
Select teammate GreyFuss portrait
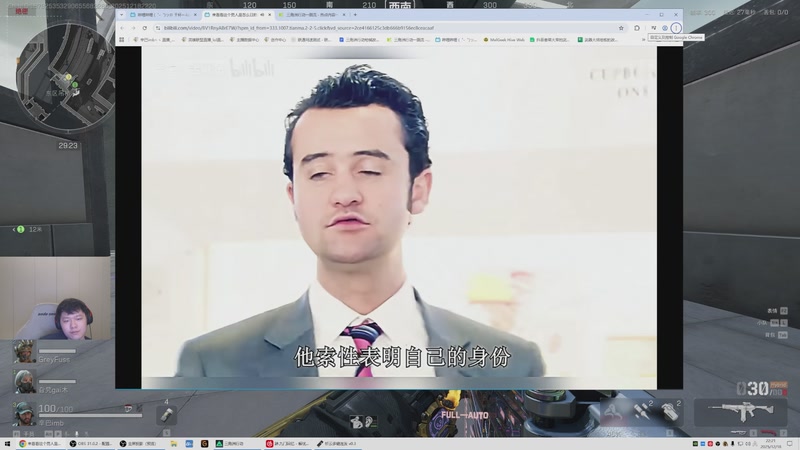[24, 352]
